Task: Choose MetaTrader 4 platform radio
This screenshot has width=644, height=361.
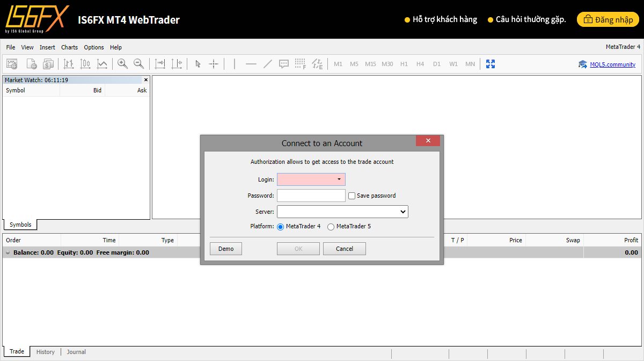Action: pos(281,227)
